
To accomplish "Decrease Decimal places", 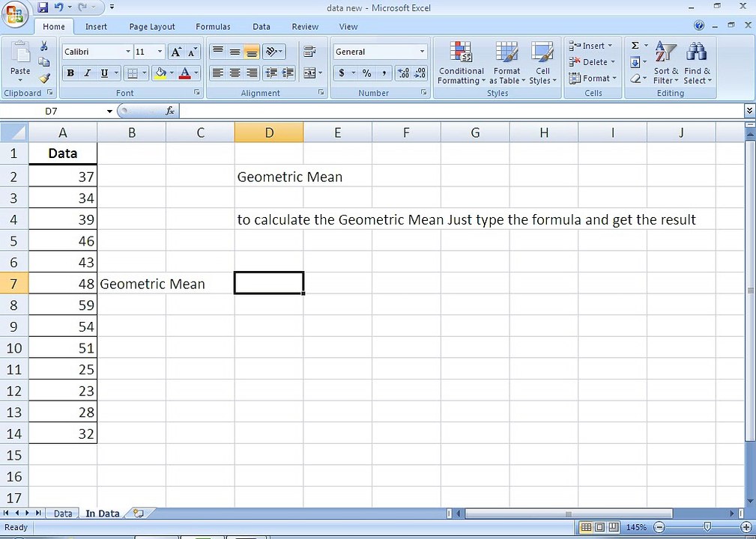I will 420,73.
